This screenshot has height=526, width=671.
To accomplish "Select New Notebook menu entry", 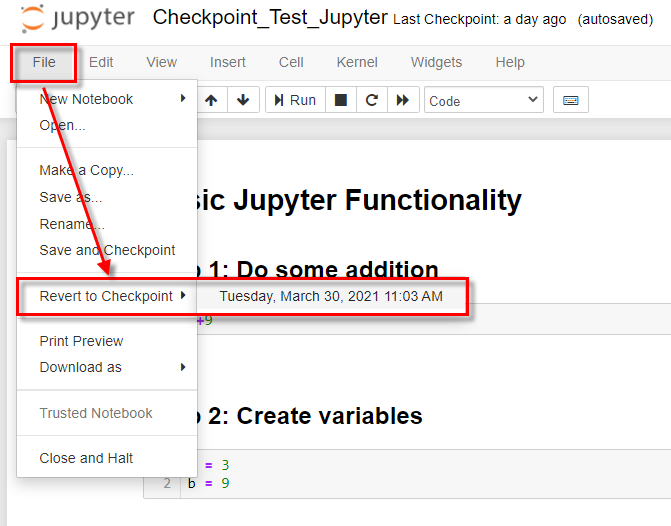I will pyautogui.click(x=107, y=99).
